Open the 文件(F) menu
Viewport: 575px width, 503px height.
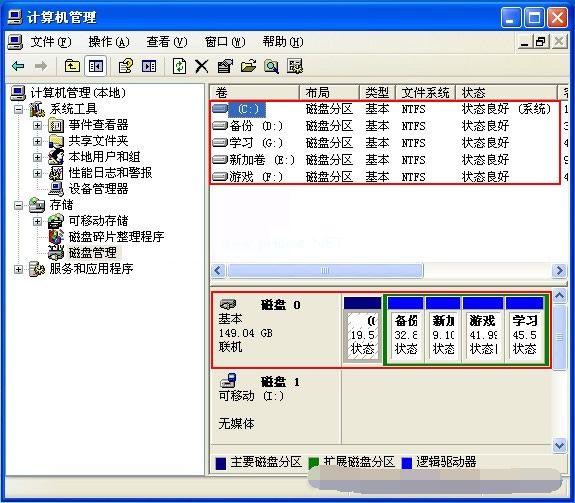[x=51, y=42]
